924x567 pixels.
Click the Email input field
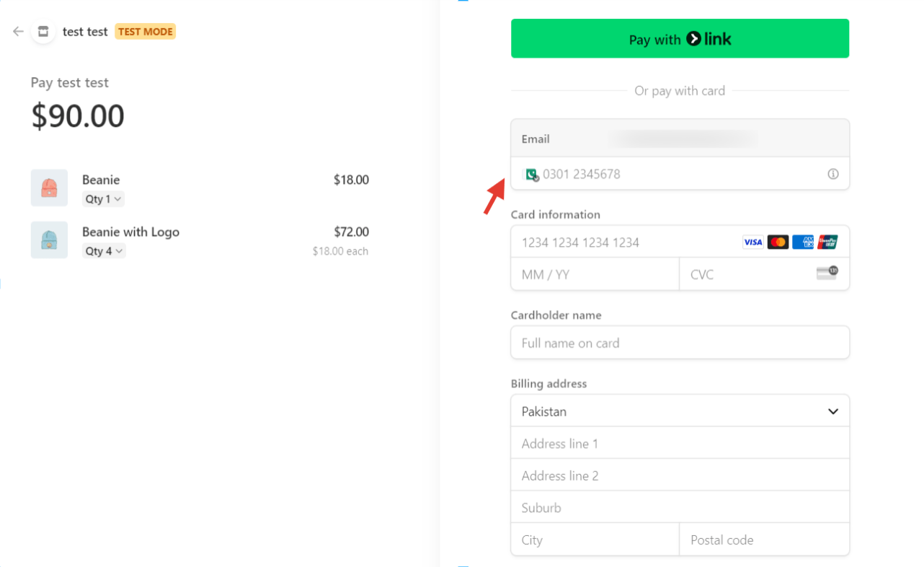pos(680,139)
